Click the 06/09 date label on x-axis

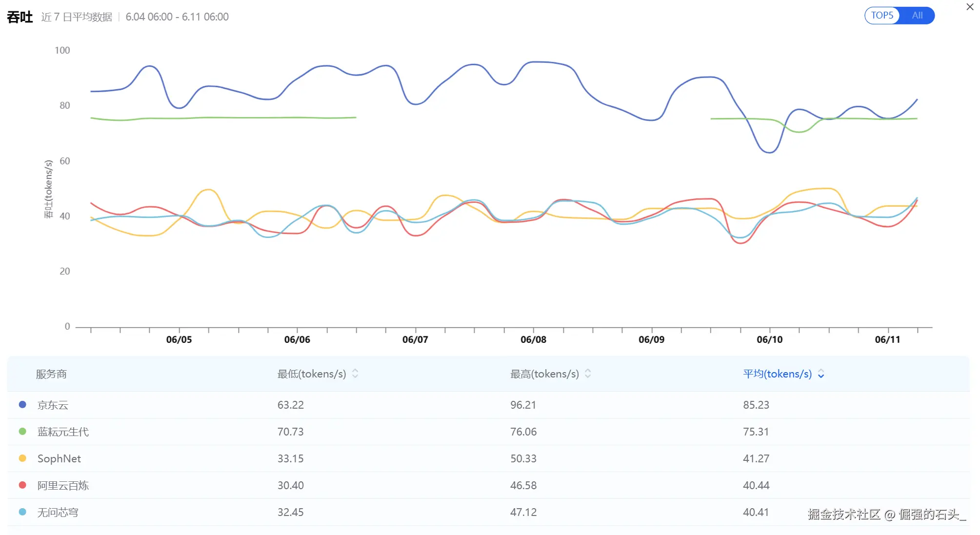pos(651,339)
